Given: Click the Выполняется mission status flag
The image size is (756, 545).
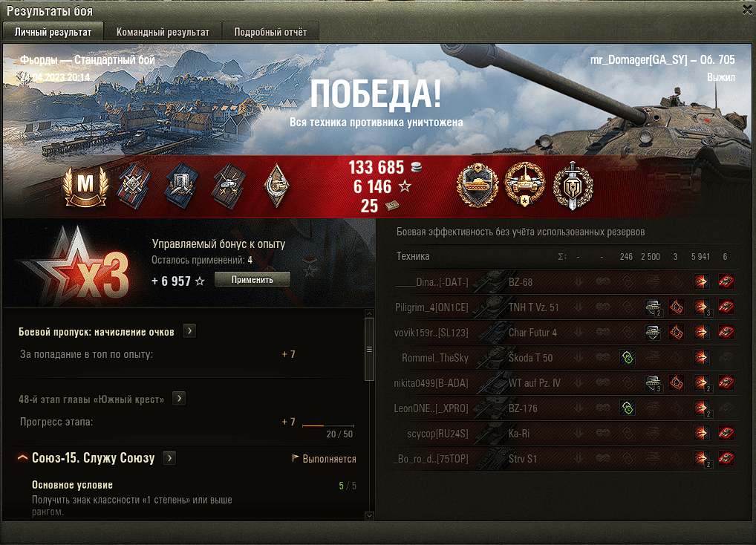Looking at the screenshot, I should 324,459.
